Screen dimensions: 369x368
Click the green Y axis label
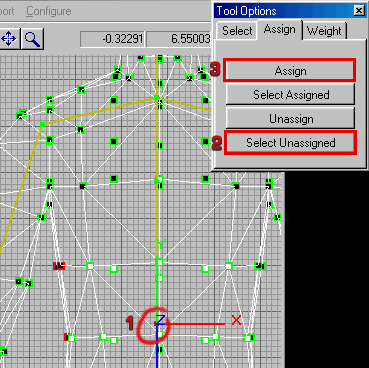click(x=161, y=244)
